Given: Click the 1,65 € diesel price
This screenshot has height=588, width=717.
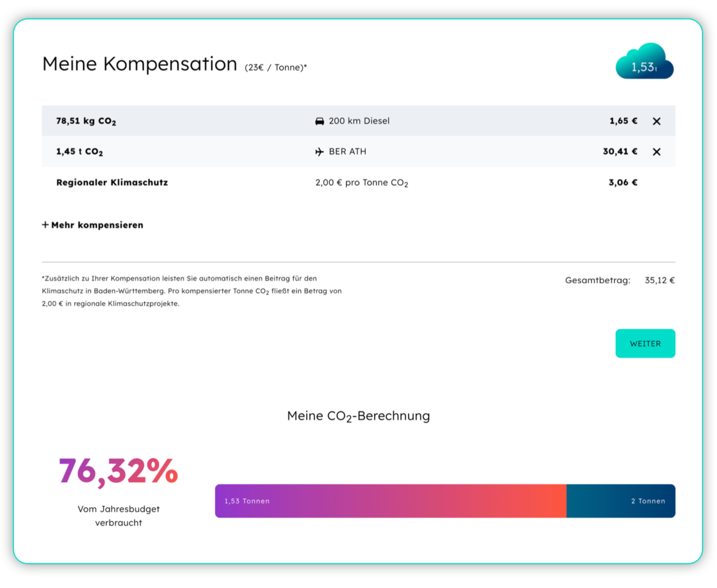Looking at the screenshot, I should pos(623,121).
